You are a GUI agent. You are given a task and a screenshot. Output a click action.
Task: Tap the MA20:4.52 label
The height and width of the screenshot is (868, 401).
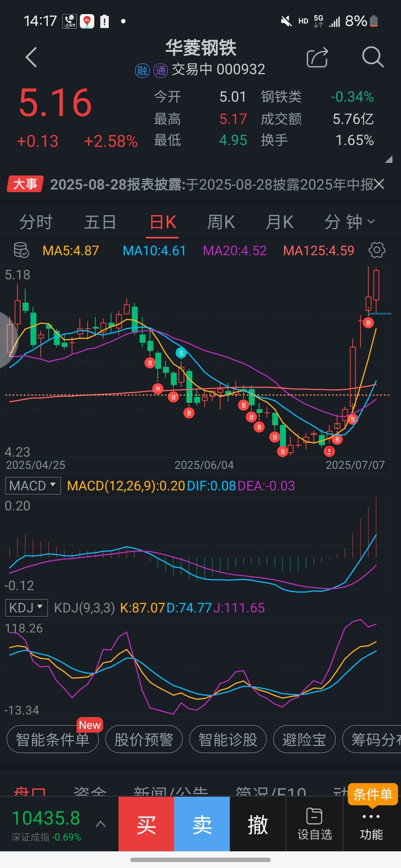235,251
